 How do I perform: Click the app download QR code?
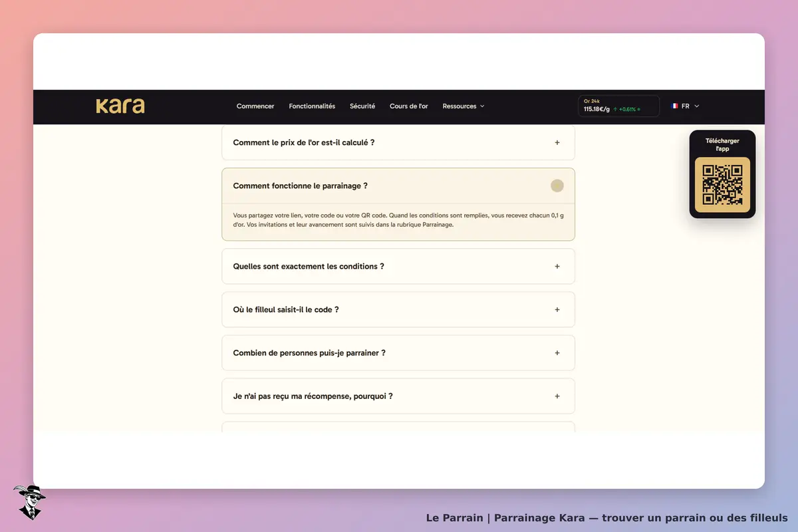[x=722, y=184]
